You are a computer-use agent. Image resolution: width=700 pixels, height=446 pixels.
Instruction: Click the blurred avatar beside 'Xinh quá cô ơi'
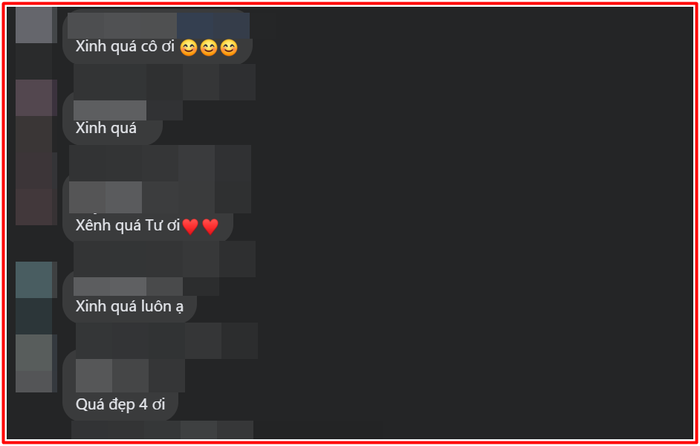pos(36,25)
